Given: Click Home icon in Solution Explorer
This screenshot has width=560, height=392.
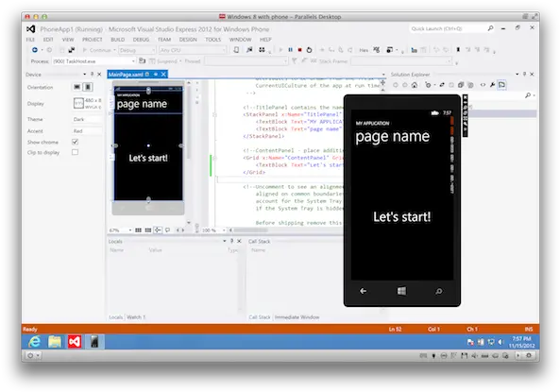Looking at the screenshot, I should (x=415, y=85).
